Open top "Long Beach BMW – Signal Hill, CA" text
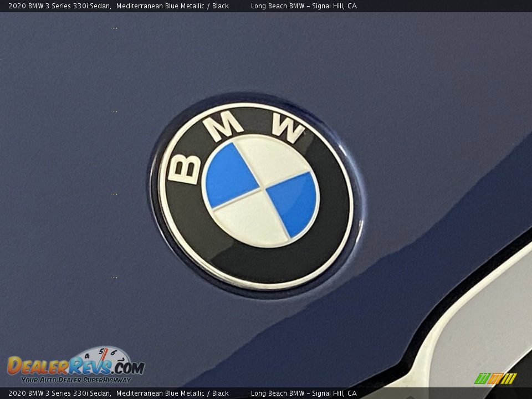532x399 pixels. pyautogui.click(x=304, y=6)
